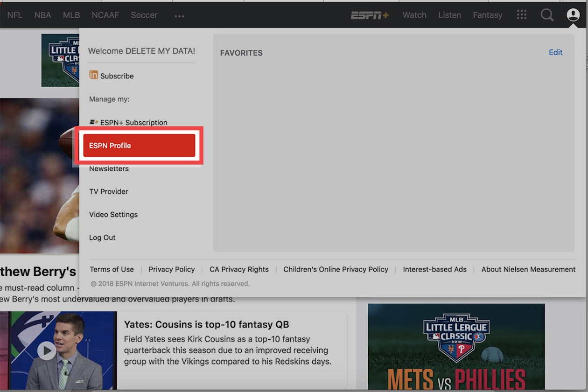Viewport: 588px width, 392px height.
Task: Expand more sports with ellipsis icon
Action: point(179,16)
